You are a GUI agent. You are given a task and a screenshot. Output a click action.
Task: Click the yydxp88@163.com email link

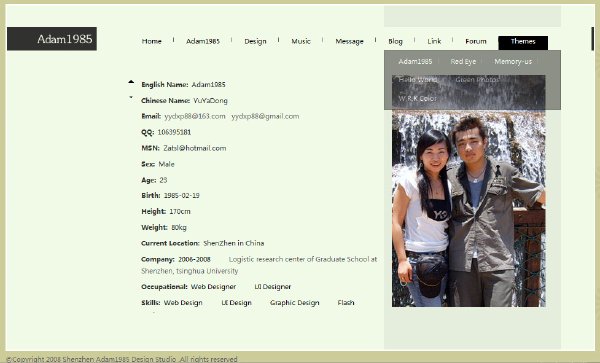tap(195, 116)
